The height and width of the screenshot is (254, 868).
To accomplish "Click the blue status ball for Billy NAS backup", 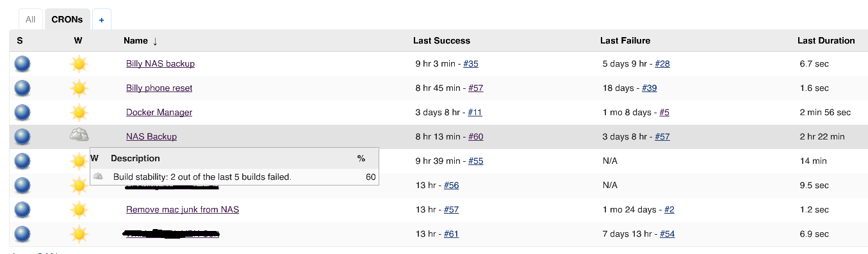I will (x=22, y=64).
